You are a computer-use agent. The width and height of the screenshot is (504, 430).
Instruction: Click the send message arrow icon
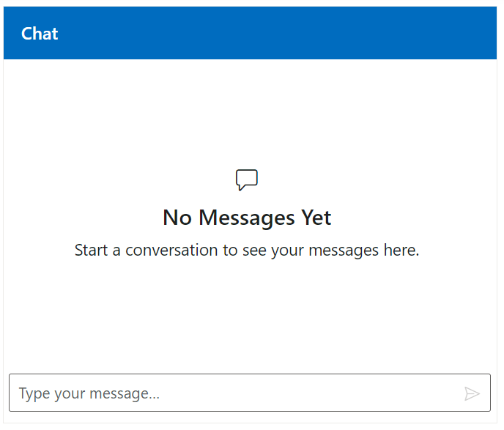[x=472, y=394]
